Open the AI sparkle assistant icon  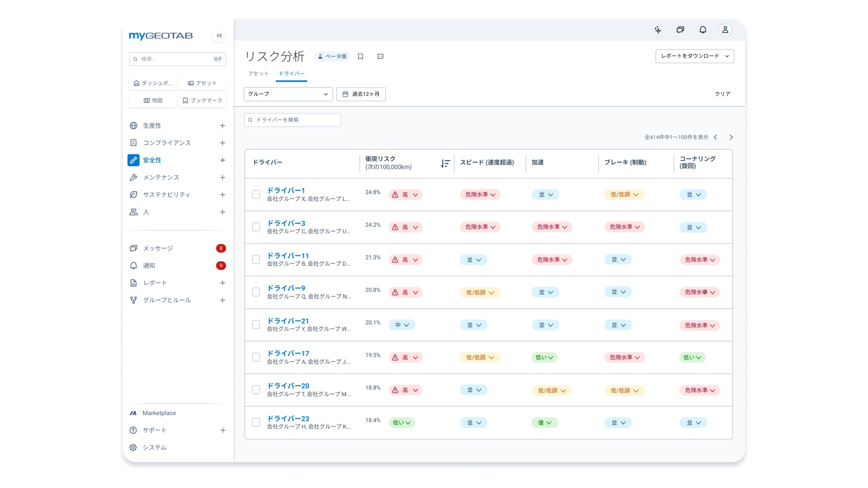point(658,30)
